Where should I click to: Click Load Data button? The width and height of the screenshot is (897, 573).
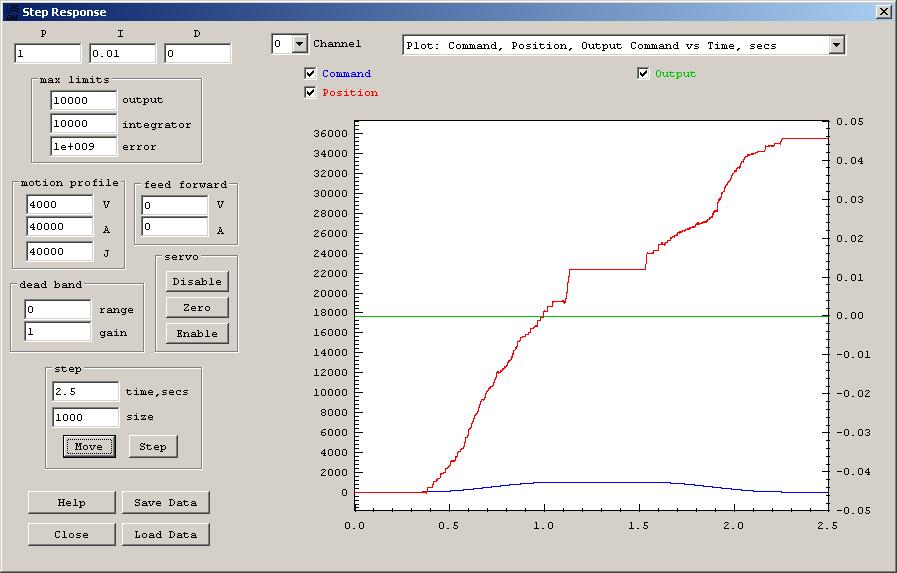[166, 535]
